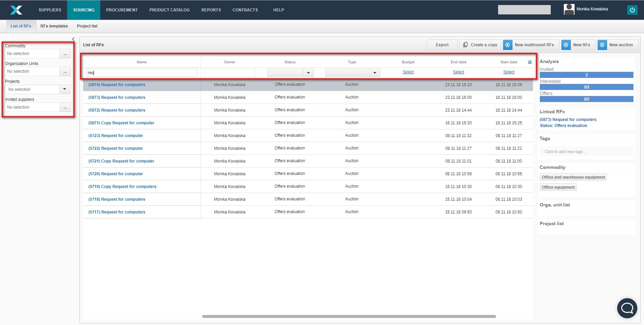Collapse the left filter panel arrow
The width and height of the screenshot is (644, 325).
[x=73, y=39]
